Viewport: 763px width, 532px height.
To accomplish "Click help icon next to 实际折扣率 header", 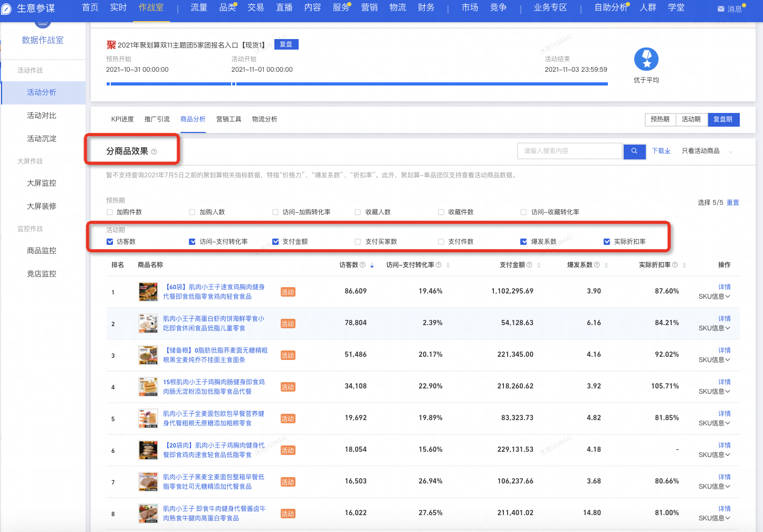I will (x=675, y=265).
